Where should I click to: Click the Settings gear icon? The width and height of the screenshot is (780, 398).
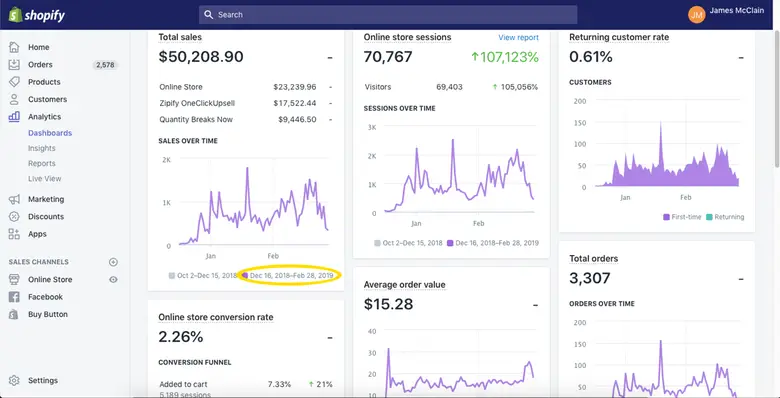click(x=14, y=381)
